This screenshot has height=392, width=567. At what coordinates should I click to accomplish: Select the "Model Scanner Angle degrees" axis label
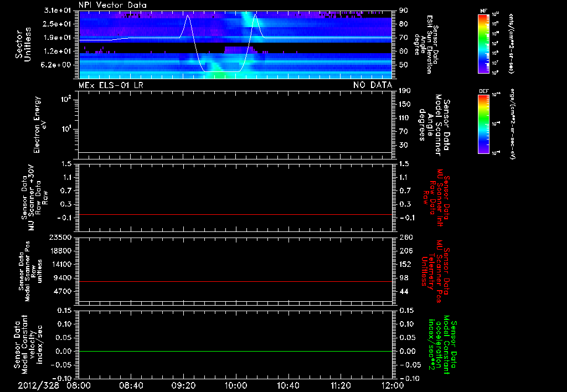pyautogui.click(x=434, y=125)
